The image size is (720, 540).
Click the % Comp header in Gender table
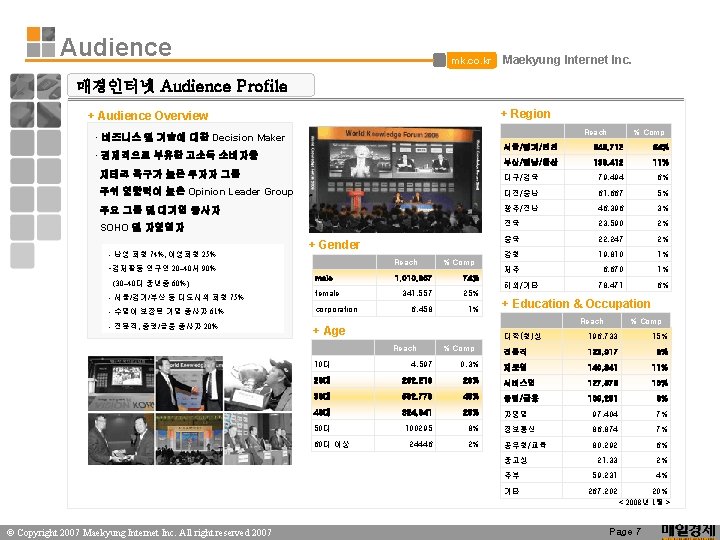(459, 262)
